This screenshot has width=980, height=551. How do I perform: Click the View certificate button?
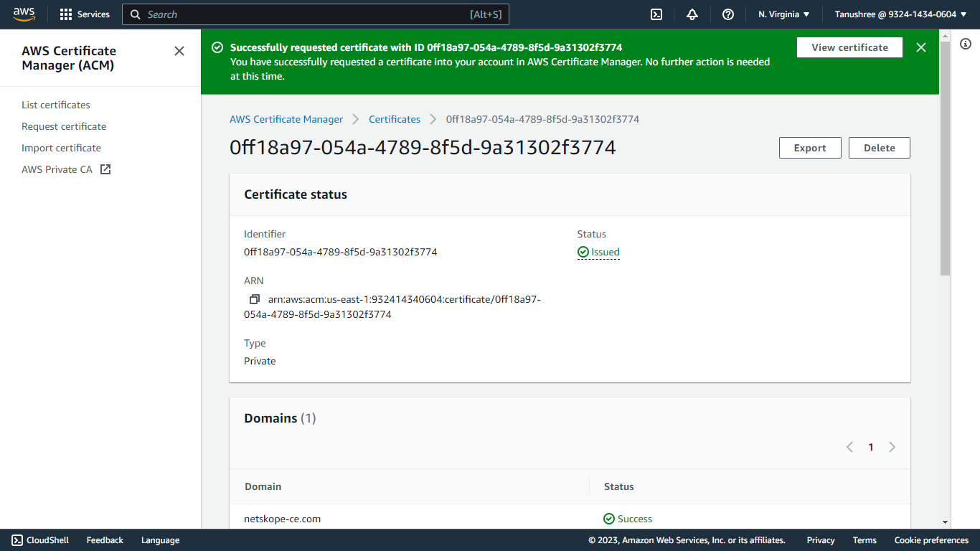pos(849,47)
